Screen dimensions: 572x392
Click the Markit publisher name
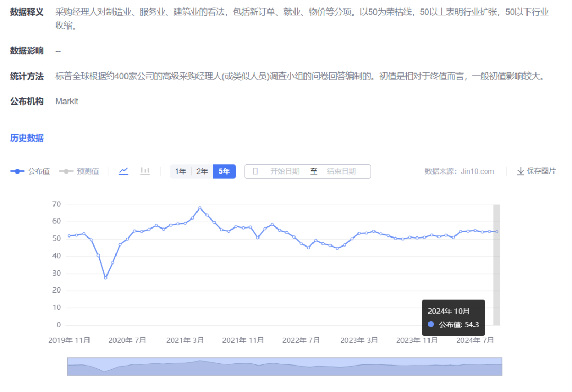point(67,101)
